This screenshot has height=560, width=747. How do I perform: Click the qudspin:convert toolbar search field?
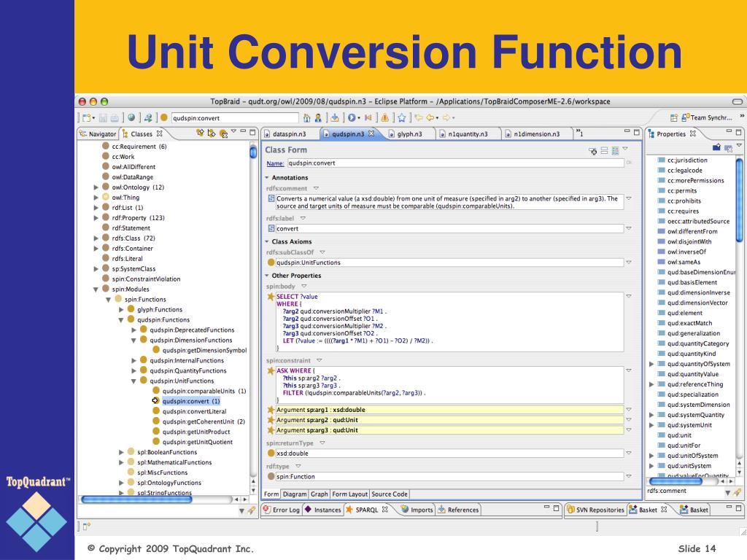click(235, 118)
